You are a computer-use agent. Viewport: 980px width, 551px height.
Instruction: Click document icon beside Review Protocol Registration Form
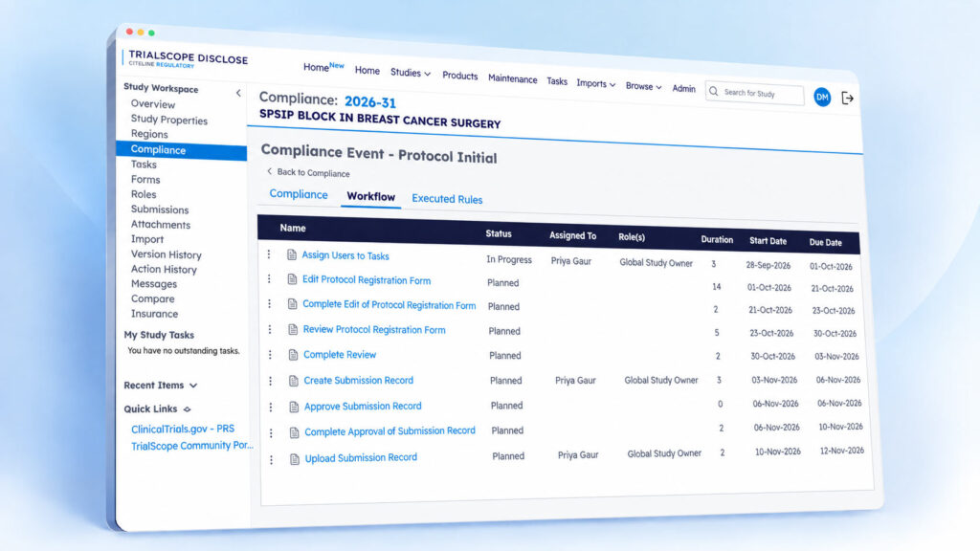[293, 329]
